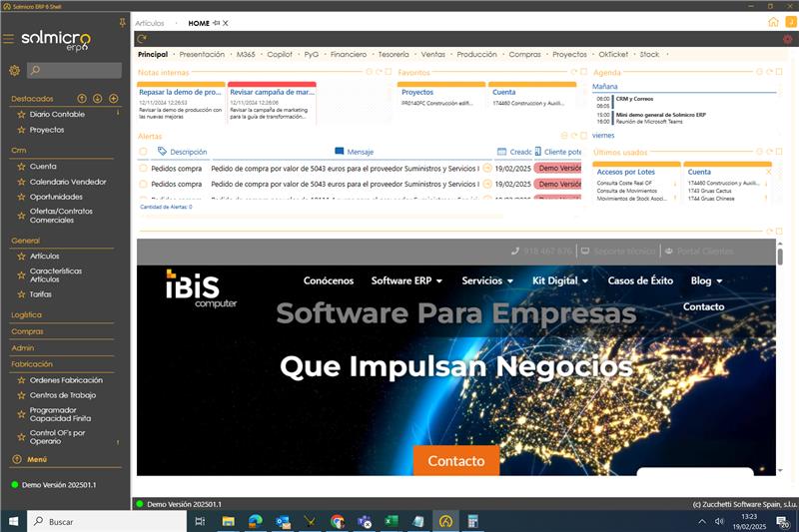799x532 pixels.
Task: Close the HOME tab
Action: pyautogui.click(x=226, y=23)
